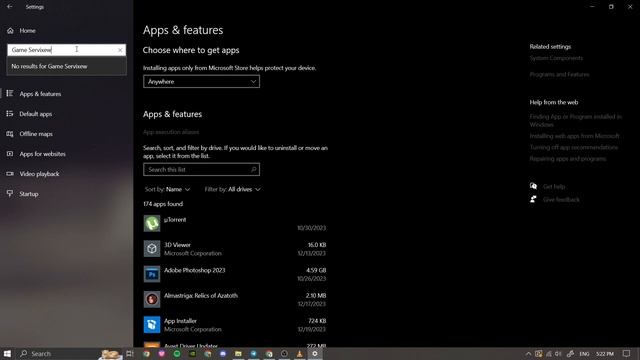The height and width of the screenshot is (360, 640).
Task: Click the ENG language indicator
Action: click(x=584, y=354)
